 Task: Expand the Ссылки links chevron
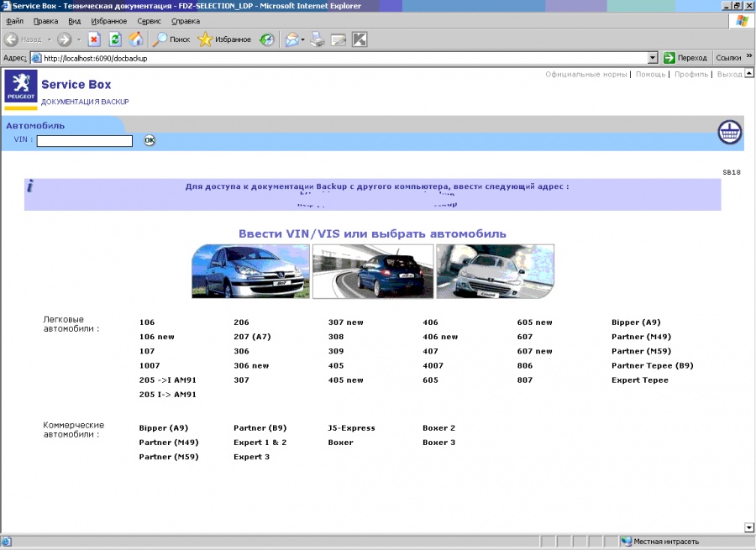point(749,56)
